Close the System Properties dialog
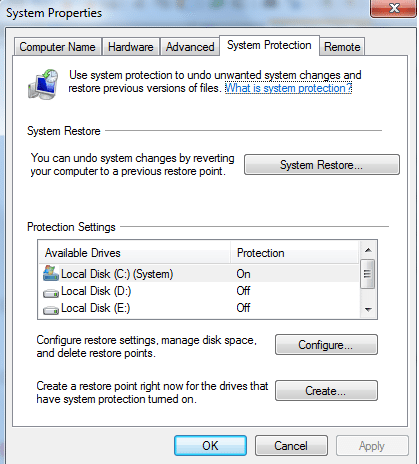The height and width of the screenshot is (464, 419). coord(394,7)
